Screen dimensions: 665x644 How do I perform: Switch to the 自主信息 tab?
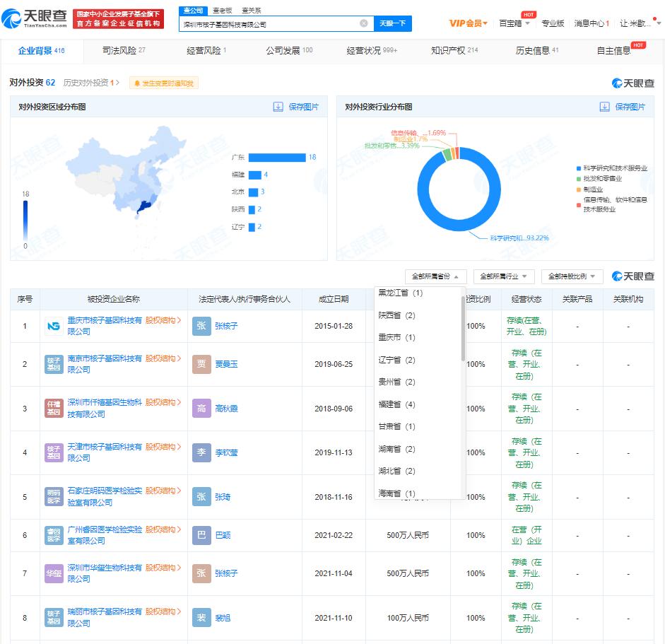tap(613, 50)
